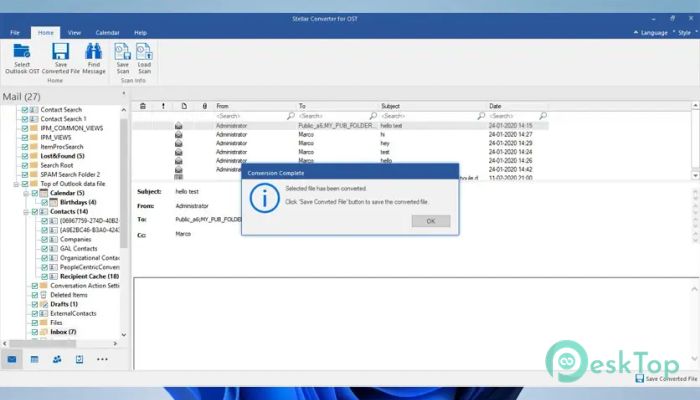Select message dated 24-01-2020 14:27
This screenshot has height=400, width=700.
tap(340, 134)
